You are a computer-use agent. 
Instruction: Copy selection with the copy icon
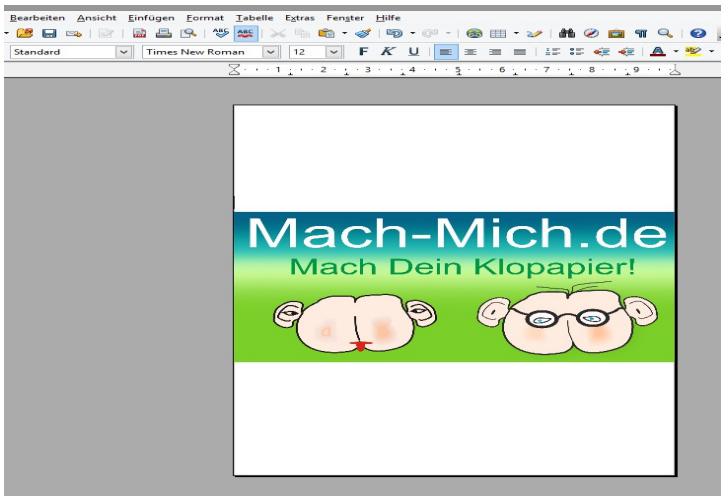tap(302, 33)
